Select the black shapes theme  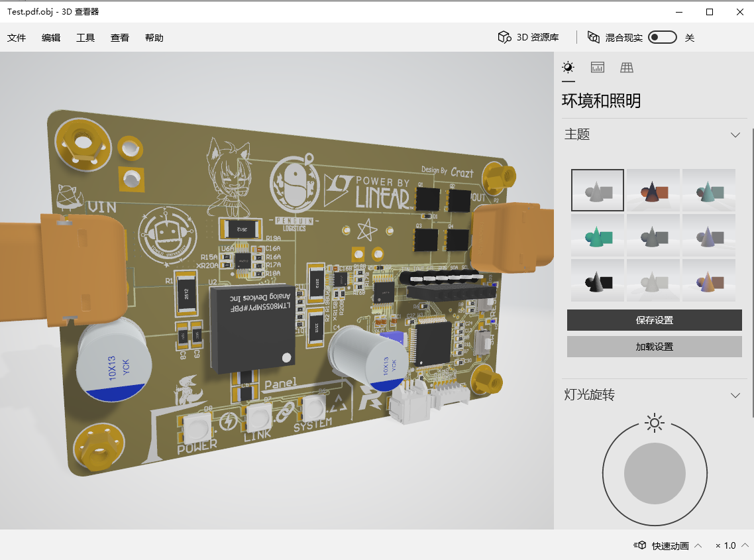tap(598, 280)
